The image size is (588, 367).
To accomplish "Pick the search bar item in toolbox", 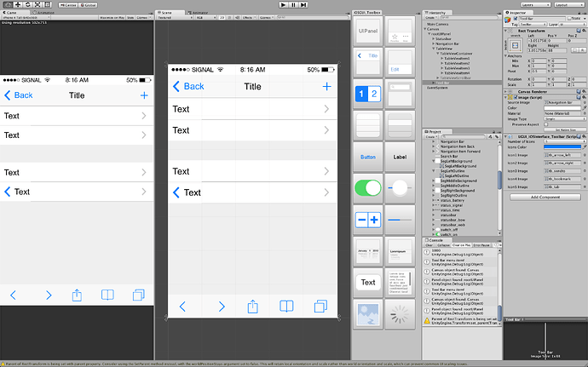I will 400,94.
